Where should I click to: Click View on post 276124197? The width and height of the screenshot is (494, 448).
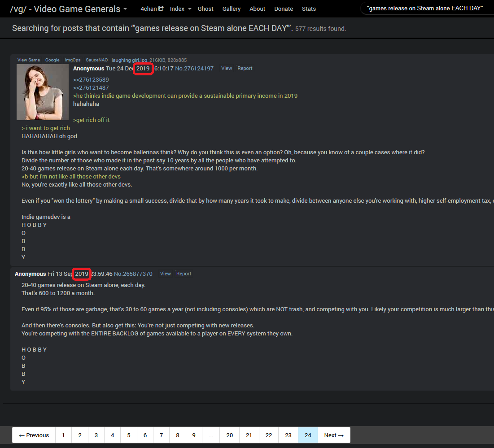point(227,68)
